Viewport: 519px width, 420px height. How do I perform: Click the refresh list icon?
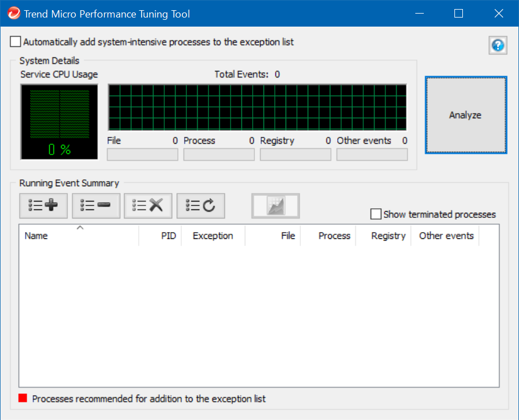tap(201, 205)
